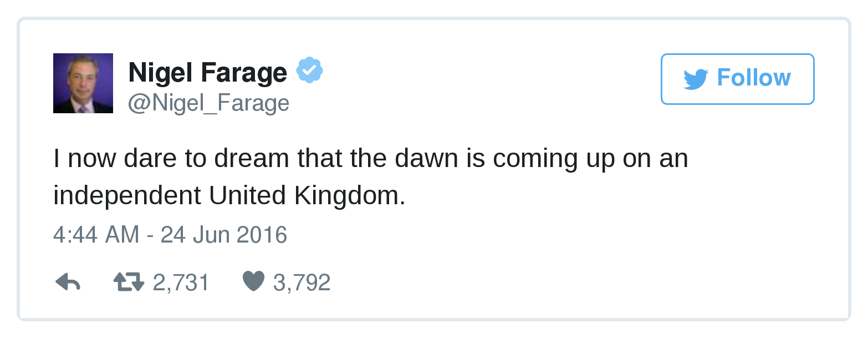The height and width of the screenshot is (338, 868).
Task: Click the 24 Jun 2016 date
Action: [224, 235]
